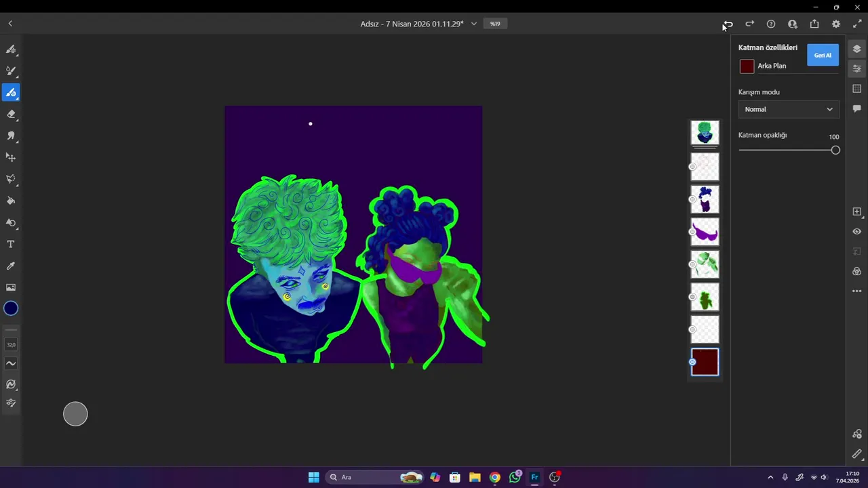Select the blue hair layer thumbnail

pyautogui.click(x=705, y=199)
